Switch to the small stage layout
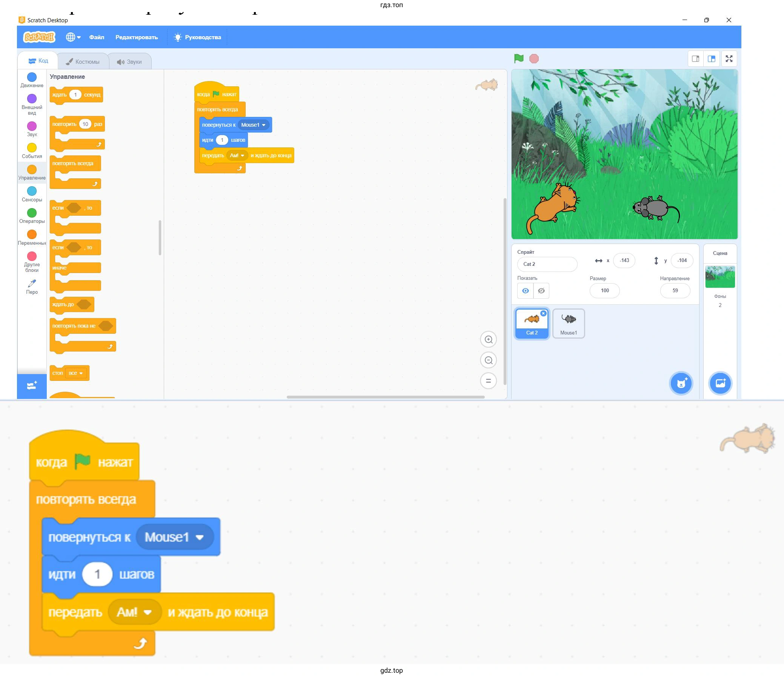Image resolution: width=784 pixels, height=678 pixels. pos(695,59)
